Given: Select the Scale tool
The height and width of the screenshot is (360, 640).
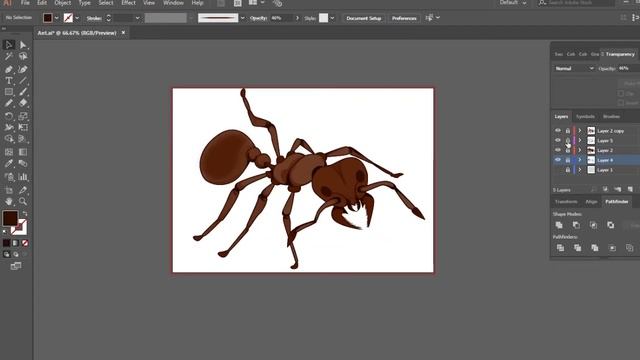Looking at the screenshot, I should [23, 116].
